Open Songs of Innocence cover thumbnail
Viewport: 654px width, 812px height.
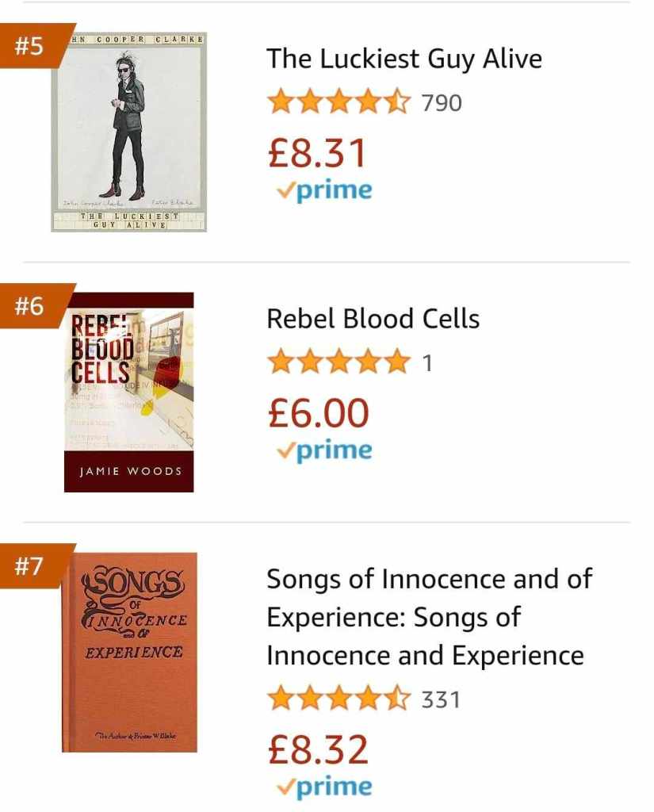coord(130,652)
